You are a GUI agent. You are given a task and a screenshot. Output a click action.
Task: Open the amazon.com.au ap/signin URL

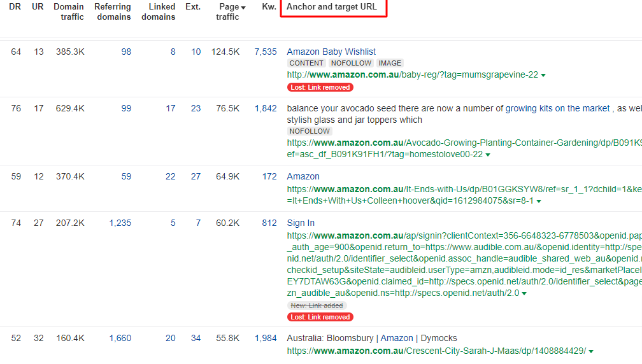coord(464,265)
